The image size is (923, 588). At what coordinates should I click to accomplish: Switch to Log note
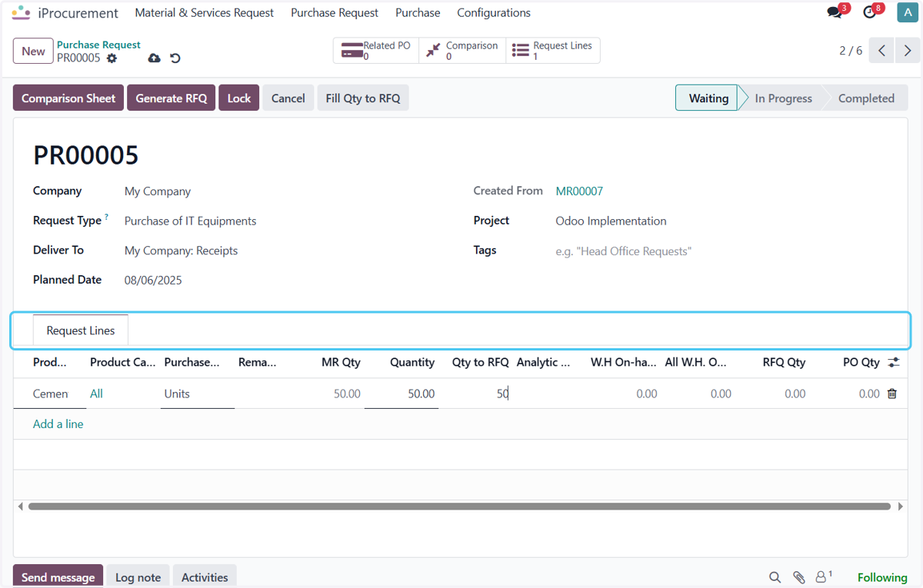[138, 577]
